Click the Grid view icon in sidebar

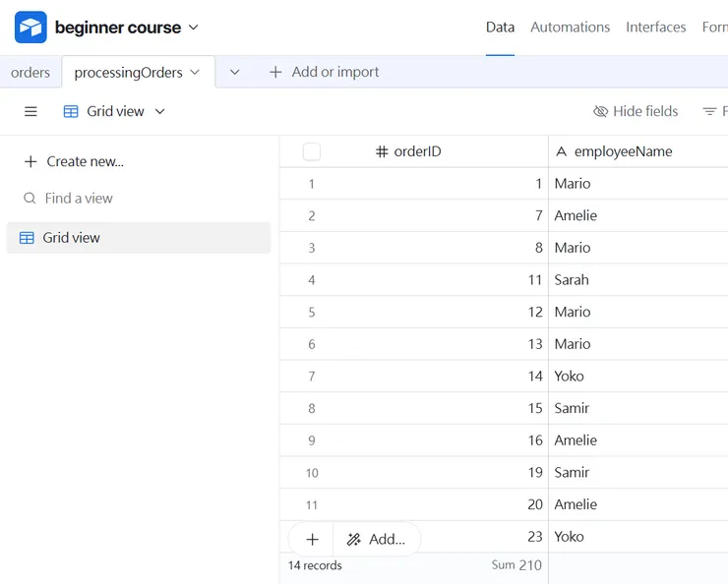pos(27,238)
